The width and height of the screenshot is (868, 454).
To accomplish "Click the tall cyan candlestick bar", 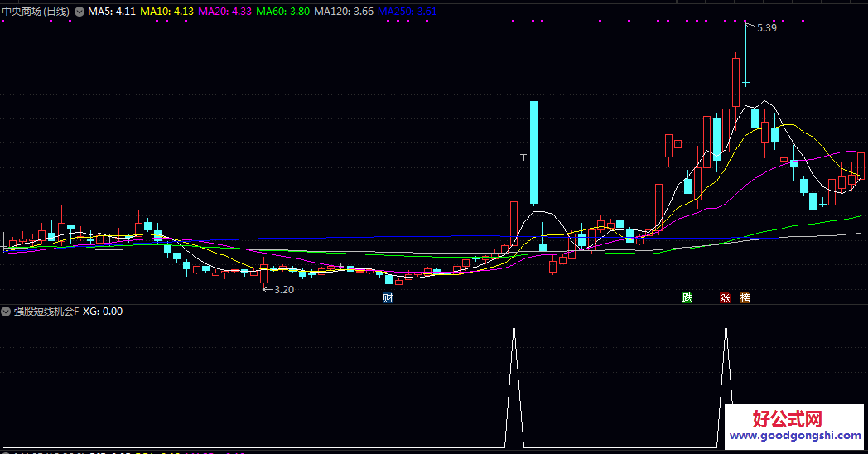I will (x=533, y=152).
